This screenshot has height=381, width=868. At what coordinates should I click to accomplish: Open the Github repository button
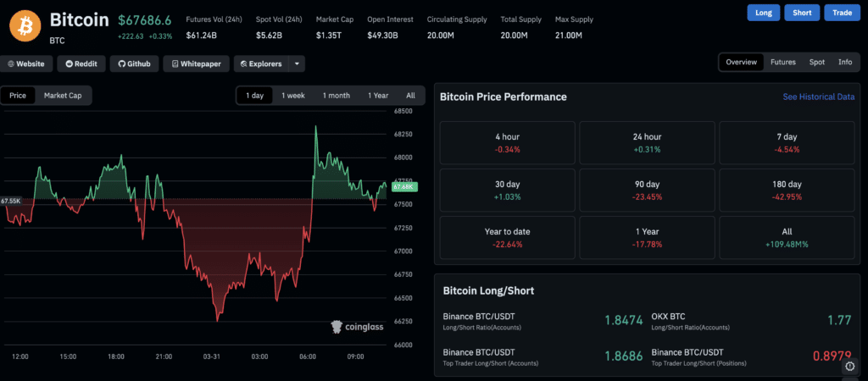[x=135, y=63]
